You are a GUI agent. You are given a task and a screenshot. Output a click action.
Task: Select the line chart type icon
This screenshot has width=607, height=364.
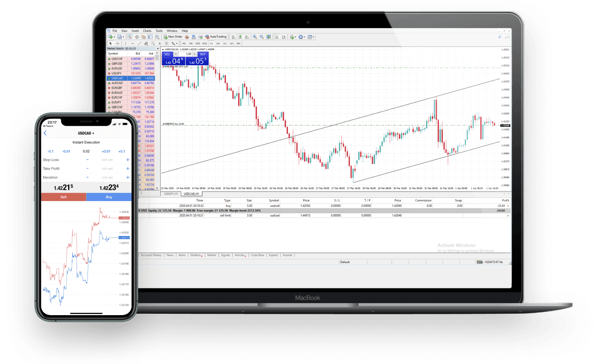(247, 37)
